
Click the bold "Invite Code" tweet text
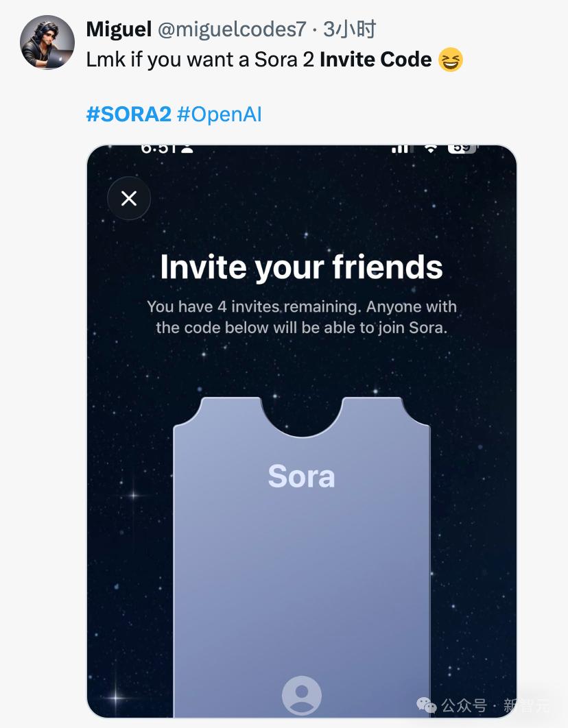(375, 60)
